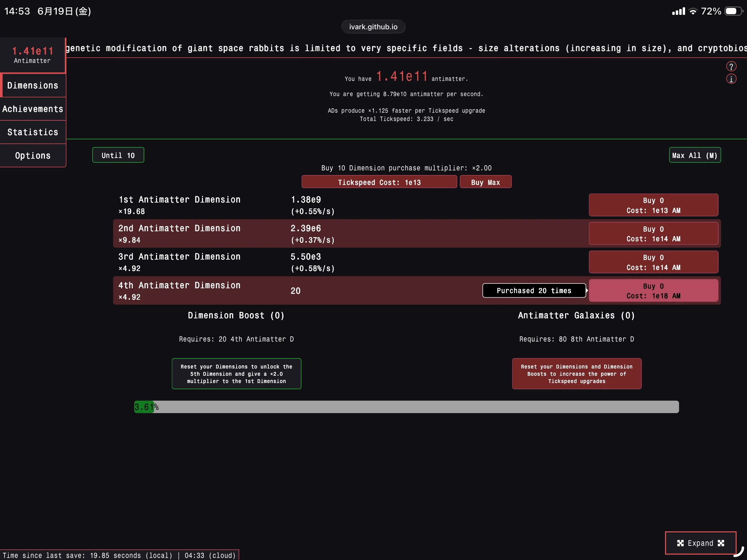The height and width of the screenshot is (560, 747).
Task: Open the Options tab
Action: (x=33, y=156)
